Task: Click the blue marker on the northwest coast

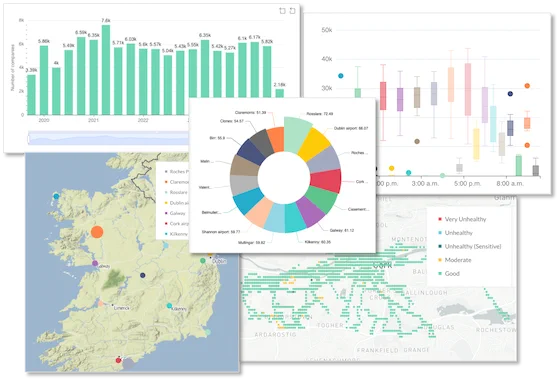Action: coord(56,196)
